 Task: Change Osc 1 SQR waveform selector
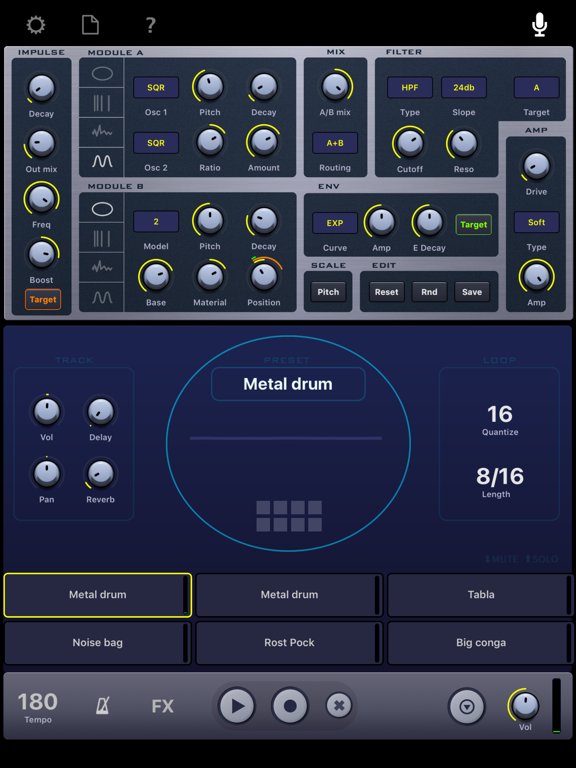point(156,88)
